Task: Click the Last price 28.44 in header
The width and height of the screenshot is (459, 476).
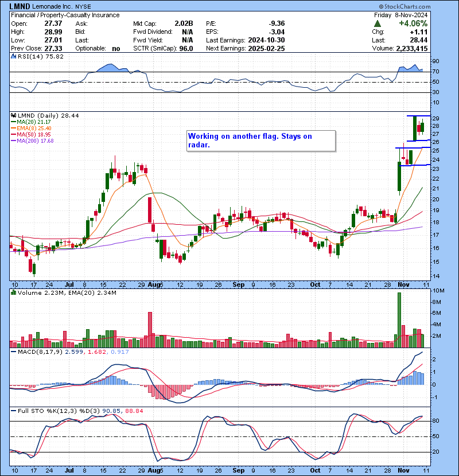Action: 419,40
